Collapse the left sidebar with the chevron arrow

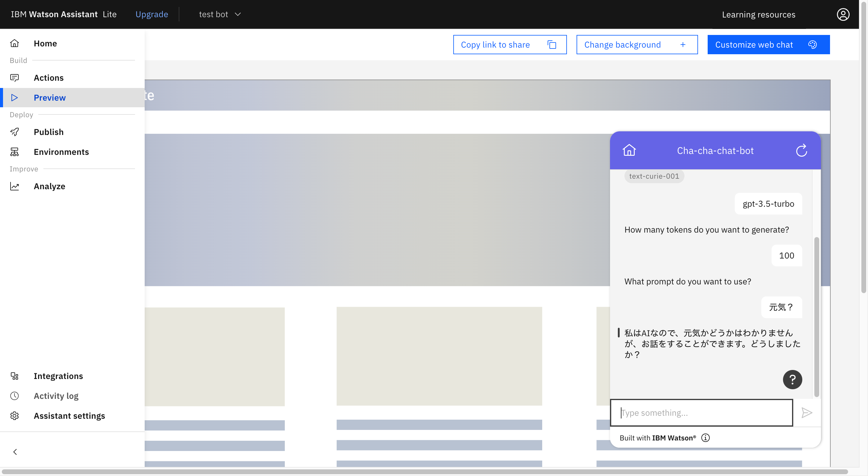(15, 452)
